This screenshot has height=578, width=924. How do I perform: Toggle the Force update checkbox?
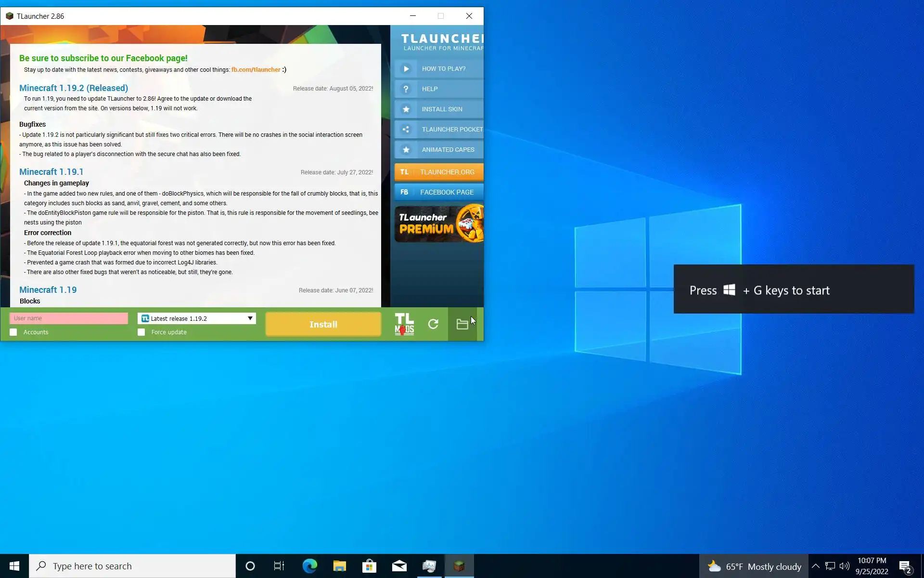coord(141,332)
